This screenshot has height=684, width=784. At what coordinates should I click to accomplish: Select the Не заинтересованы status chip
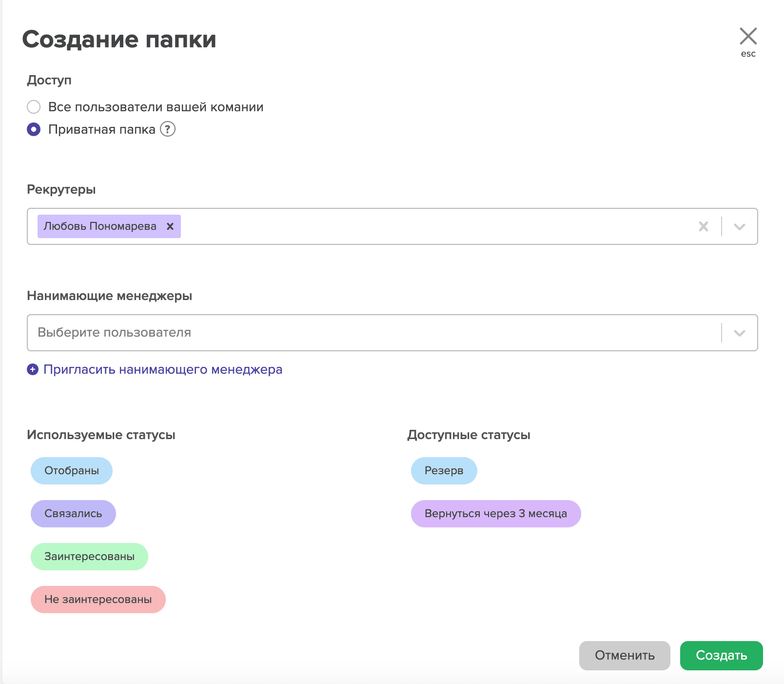coord(98,600)
